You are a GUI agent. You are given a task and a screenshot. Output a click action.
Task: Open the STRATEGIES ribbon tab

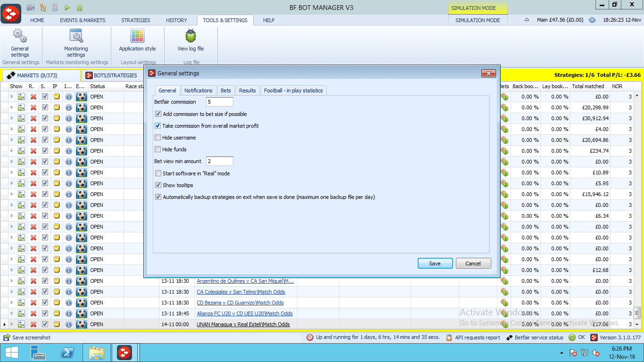[136, 20]
